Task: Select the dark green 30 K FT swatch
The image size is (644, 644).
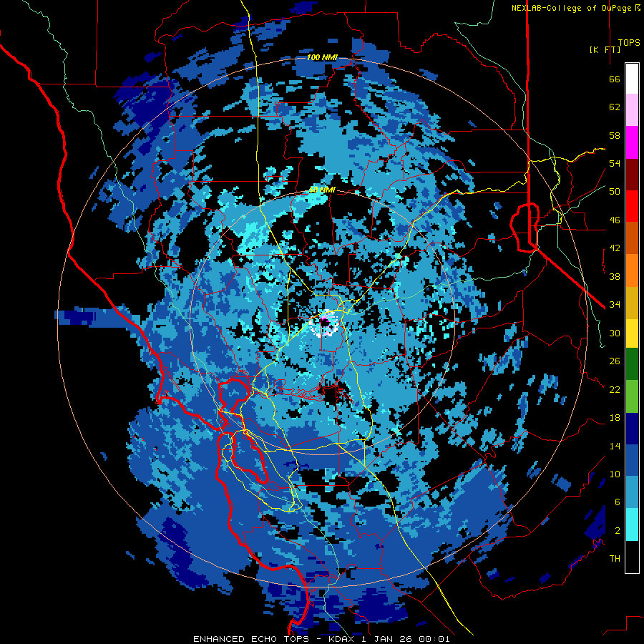Action: point(632,364)
